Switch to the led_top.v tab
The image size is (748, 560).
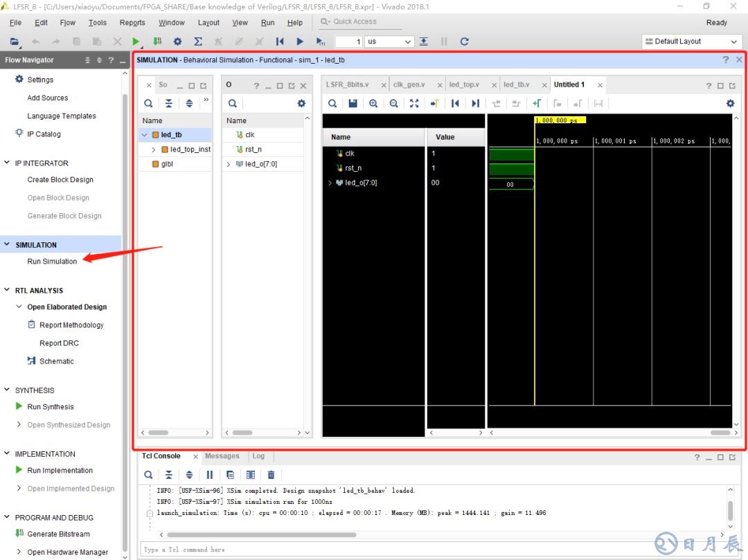(463, 84)
